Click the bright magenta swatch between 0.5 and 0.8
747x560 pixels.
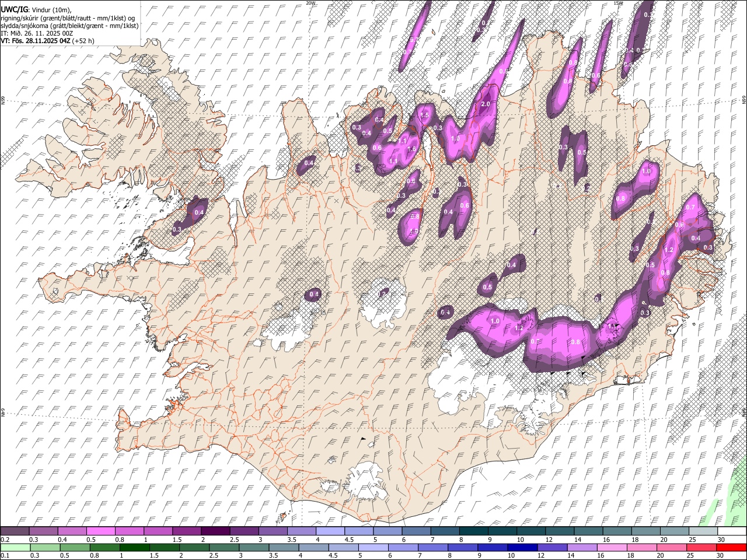pos(101,531)
